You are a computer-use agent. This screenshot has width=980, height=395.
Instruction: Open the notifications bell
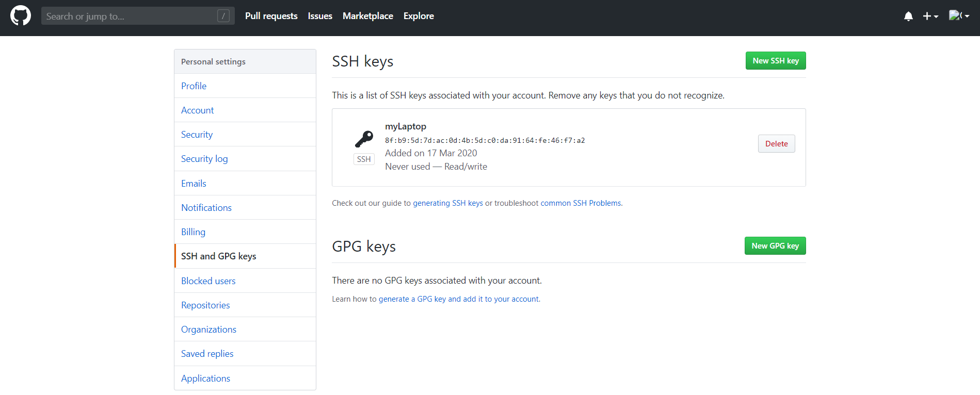point(908,17)
